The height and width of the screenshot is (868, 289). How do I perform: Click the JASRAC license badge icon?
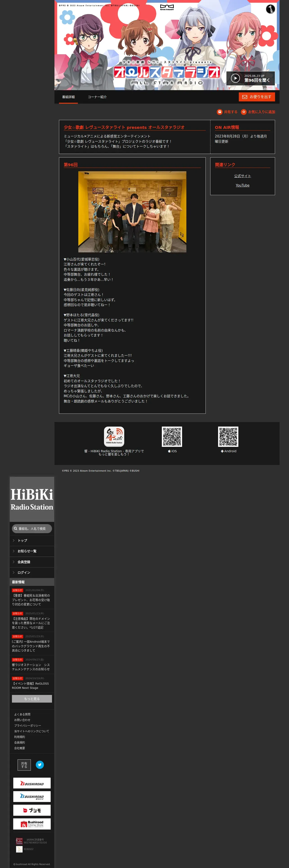(x=19, y=841)
